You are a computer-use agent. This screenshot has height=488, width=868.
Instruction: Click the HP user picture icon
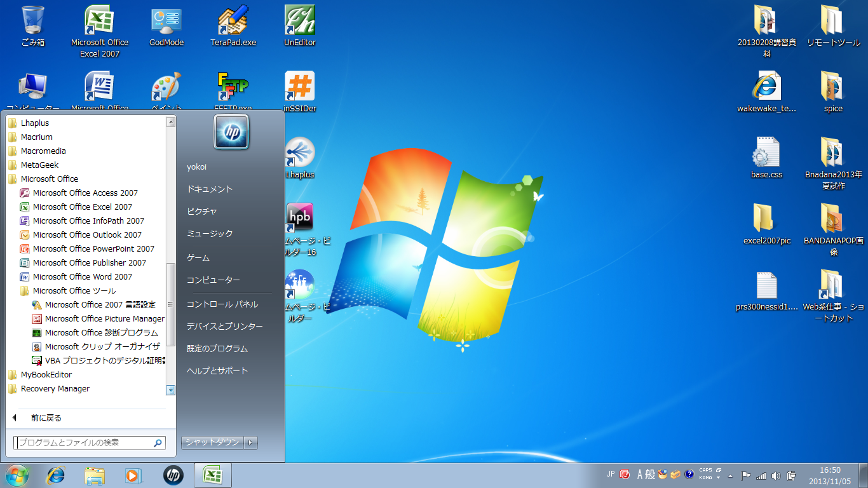231,132
